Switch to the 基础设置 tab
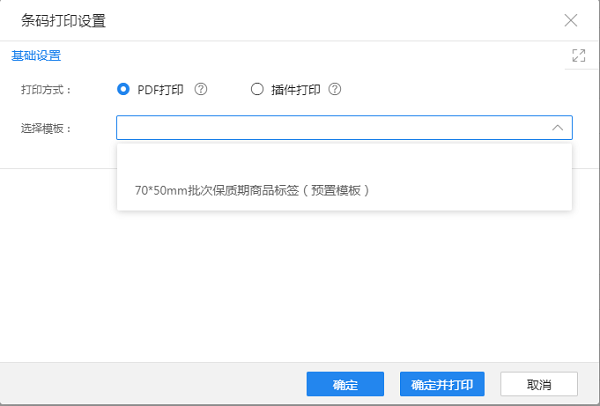Image resolution: width=600 pixels, height=406 pixels. click(36, 56)
